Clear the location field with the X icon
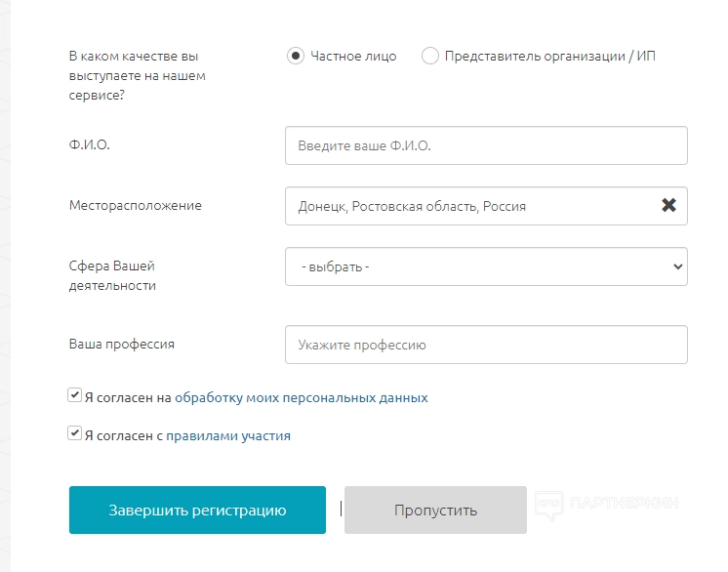This screenshot has height=572, width=728. point(668,206)
